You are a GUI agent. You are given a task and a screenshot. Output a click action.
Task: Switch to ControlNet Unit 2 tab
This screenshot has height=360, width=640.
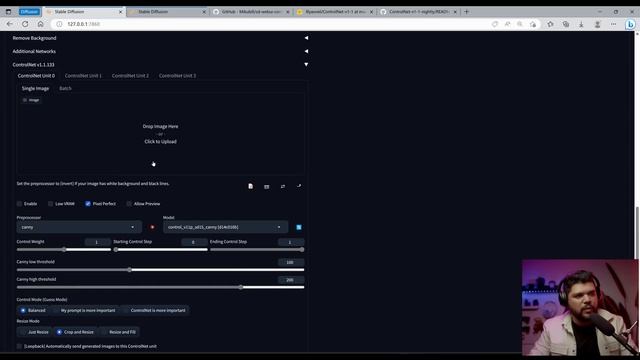coord(130,76)
